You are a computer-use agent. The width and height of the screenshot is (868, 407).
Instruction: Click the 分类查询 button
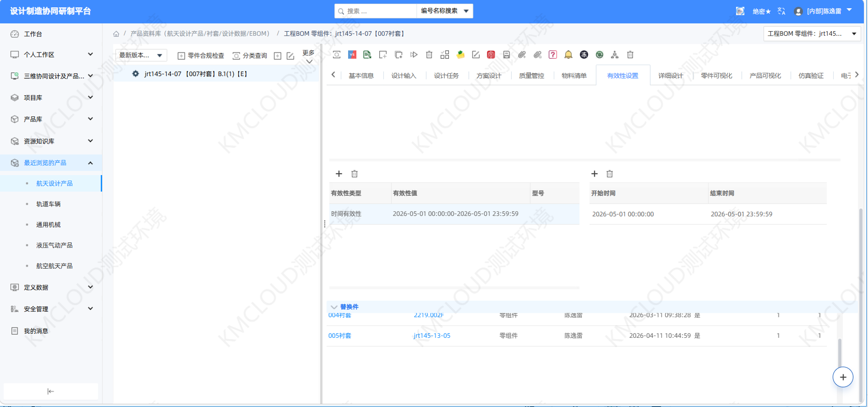pos(250,56)
